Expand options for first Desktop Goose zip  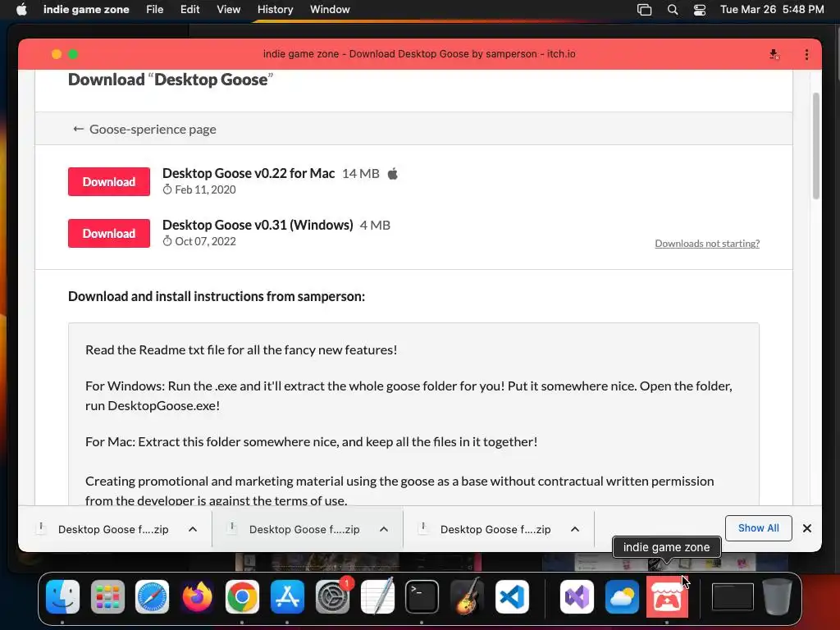pos(193,529)
